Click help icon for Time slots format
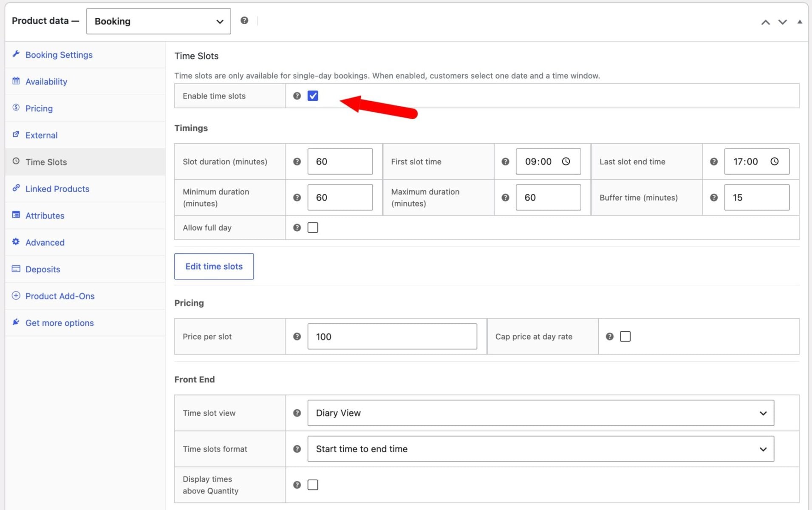The height and width of the screenshot is (510, 812). coord(297,449)
